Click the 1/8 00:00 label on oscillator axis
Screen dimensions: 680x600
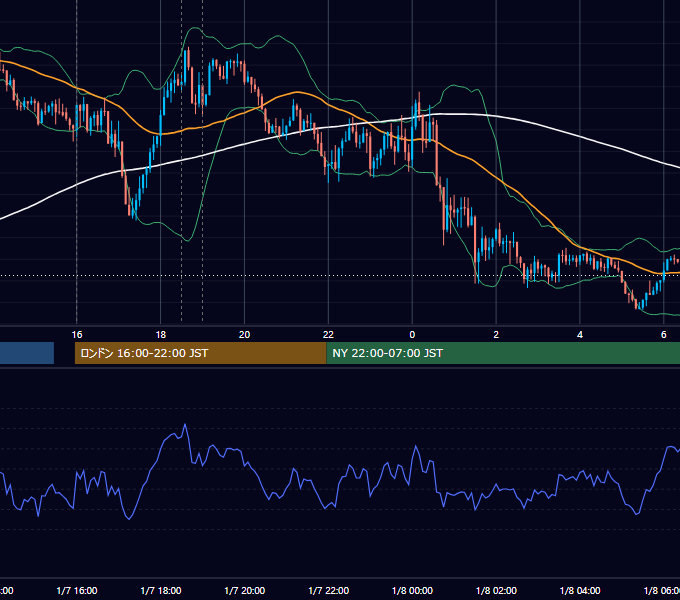coord(412,590)
